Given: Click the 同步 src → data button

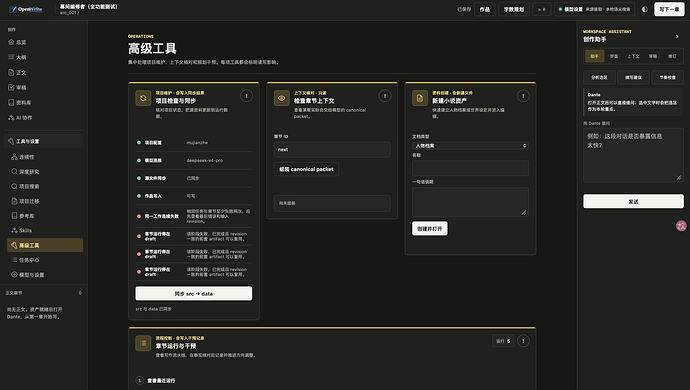Looking at the screenshot, I should point(194,294).
